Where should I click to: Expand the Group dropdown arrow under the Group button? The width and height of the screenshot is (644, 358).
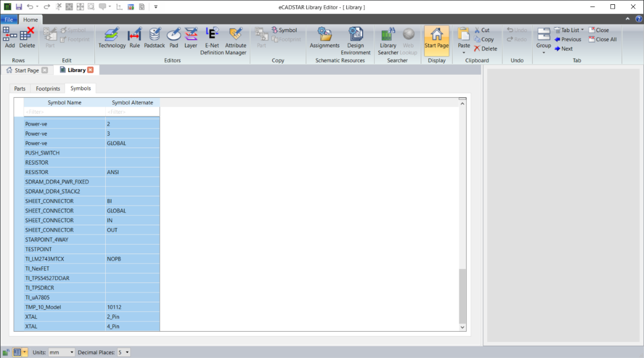coord(544,52)
